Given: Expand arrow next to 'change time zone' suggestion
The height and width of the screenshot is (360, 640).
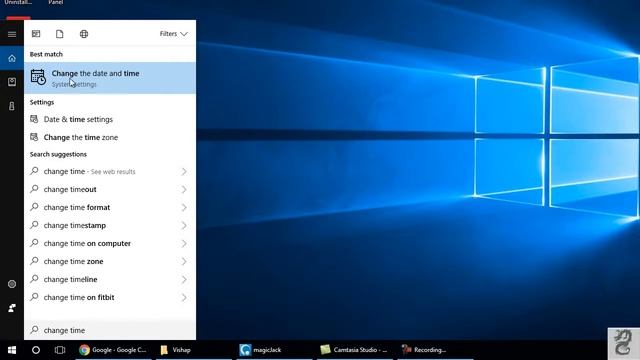Looking at the screenshot, I should (x=184, y=261).
